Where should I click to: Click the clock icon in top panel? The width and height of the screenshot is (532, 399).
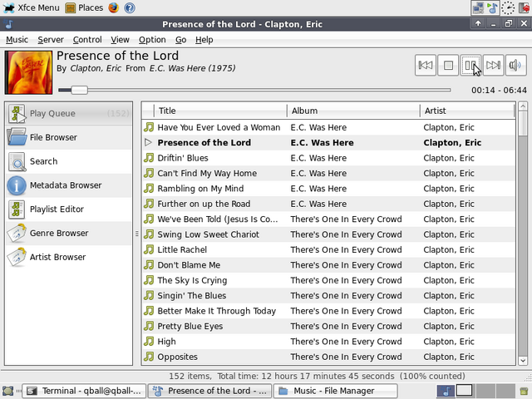508,7
